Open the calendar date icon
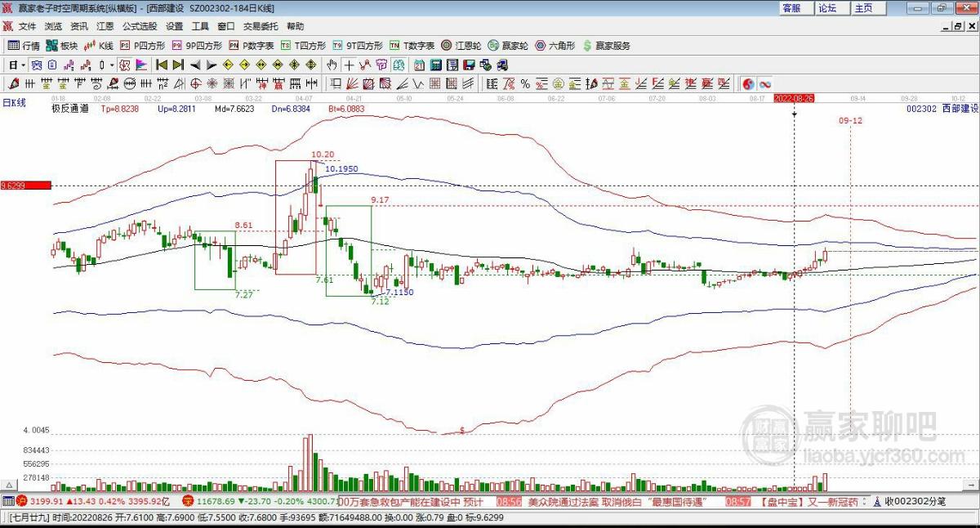The height and width of the screenshot is (528, 980). click(x=419, y=65)
